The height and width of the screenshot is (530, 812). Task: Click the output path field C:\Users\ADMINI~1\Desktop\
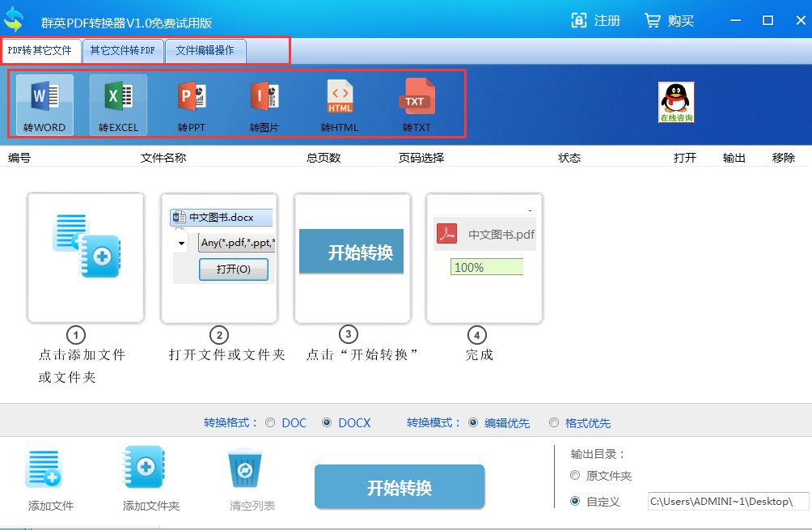(x=728, y=502)
